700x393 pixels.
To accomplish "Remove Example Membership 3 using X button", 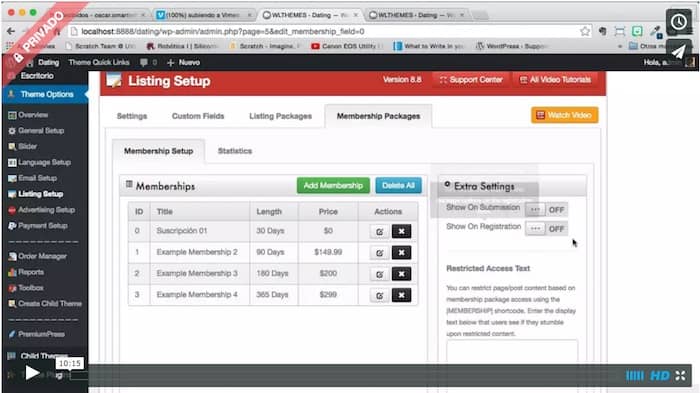I will pyautogui.click(x=401, y=274).
